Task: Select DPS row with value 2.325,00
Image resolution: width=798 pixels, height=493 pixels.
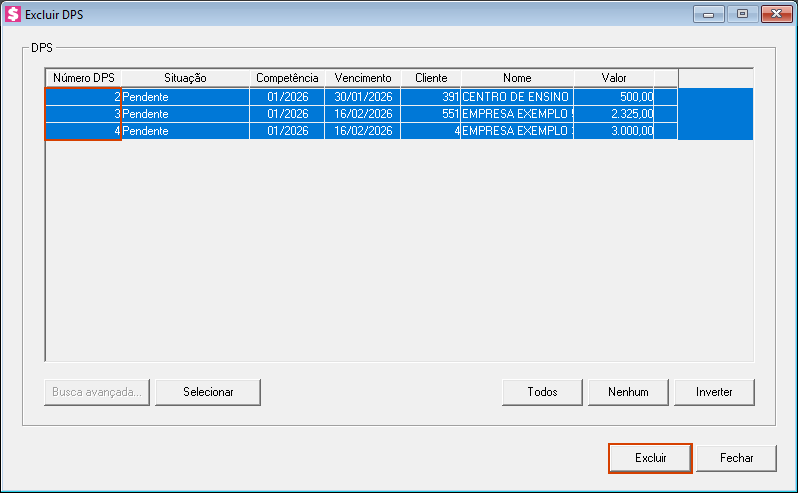Action: click(614, 114)
